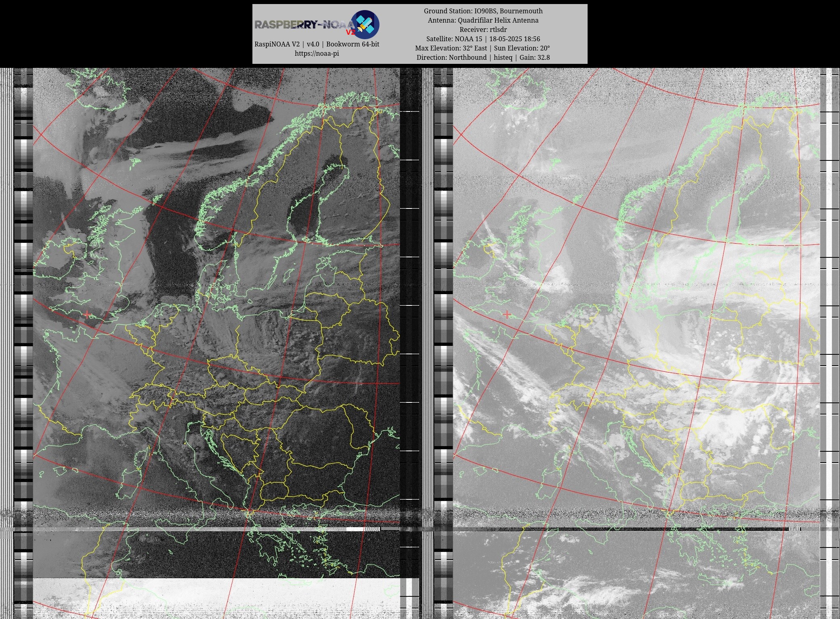
Task: Click the red ground station cross on right image
Action: click(x=507, y=314)
